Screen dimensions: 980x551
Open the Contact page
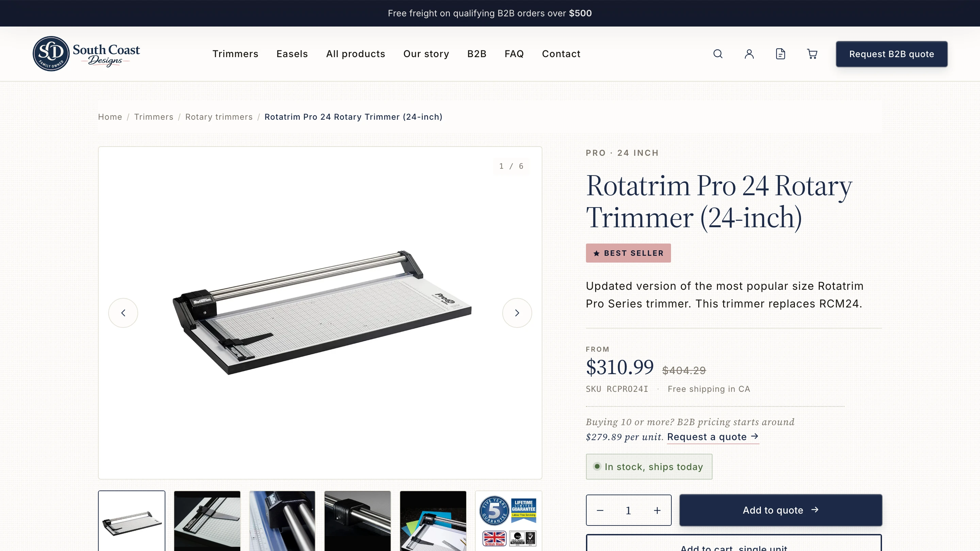pos(561,54)
